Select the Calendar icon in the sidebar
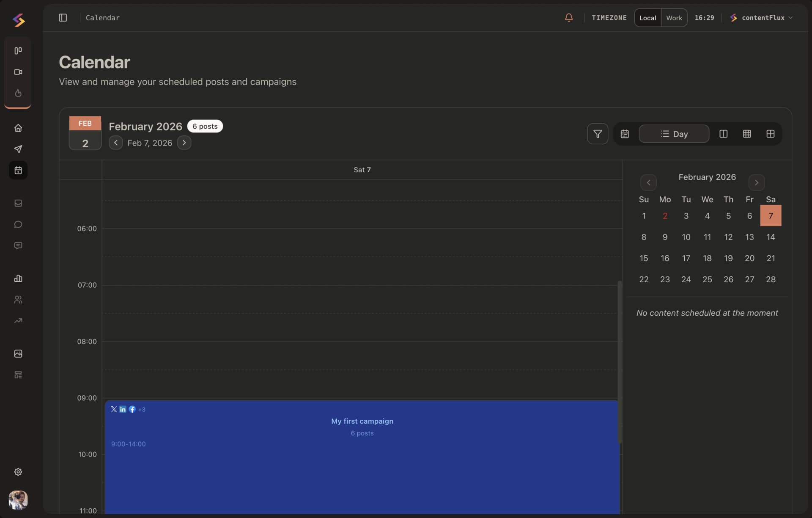 pos(18,170)
